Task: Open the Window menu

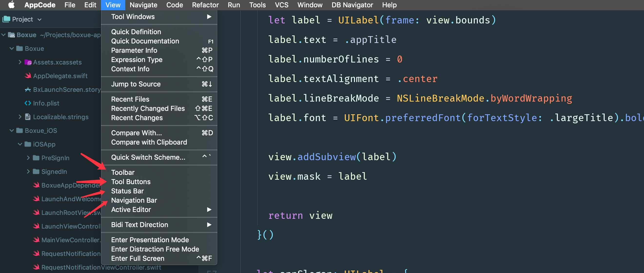Action: 310,5
